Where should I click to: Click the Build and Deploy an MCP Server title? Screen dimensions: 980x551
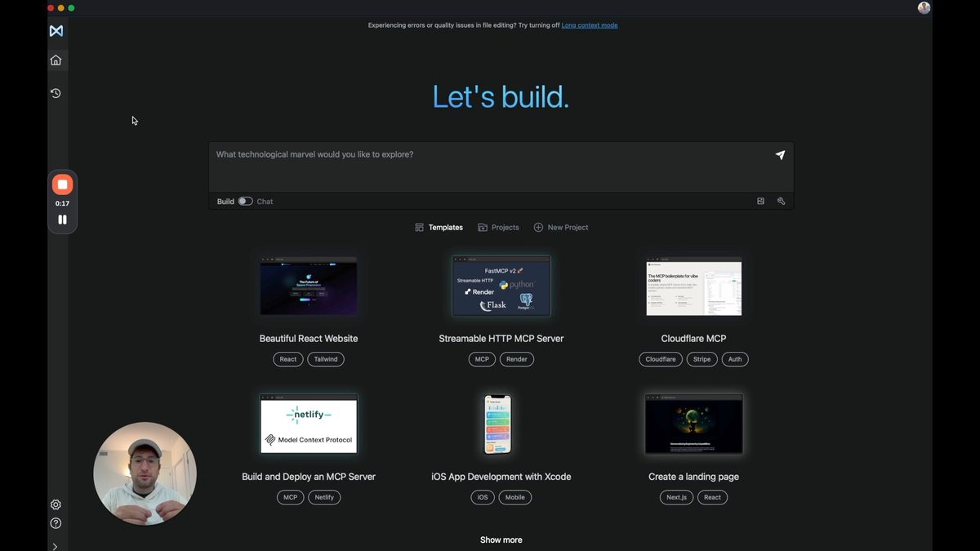pyautogui.click(x=309, y=477)
